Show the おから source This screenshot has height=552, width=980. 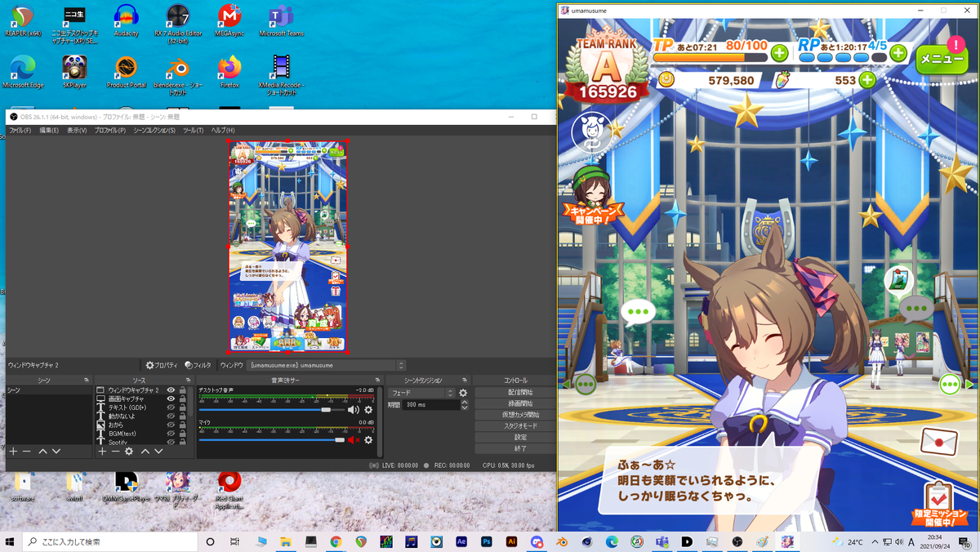click(171, 425)
